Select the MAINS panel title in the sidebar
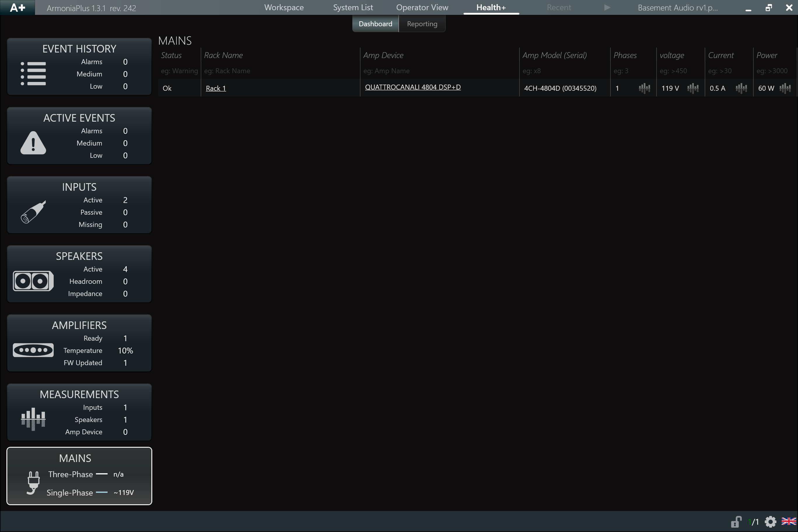The image size is (798, 532). (75, 459)
